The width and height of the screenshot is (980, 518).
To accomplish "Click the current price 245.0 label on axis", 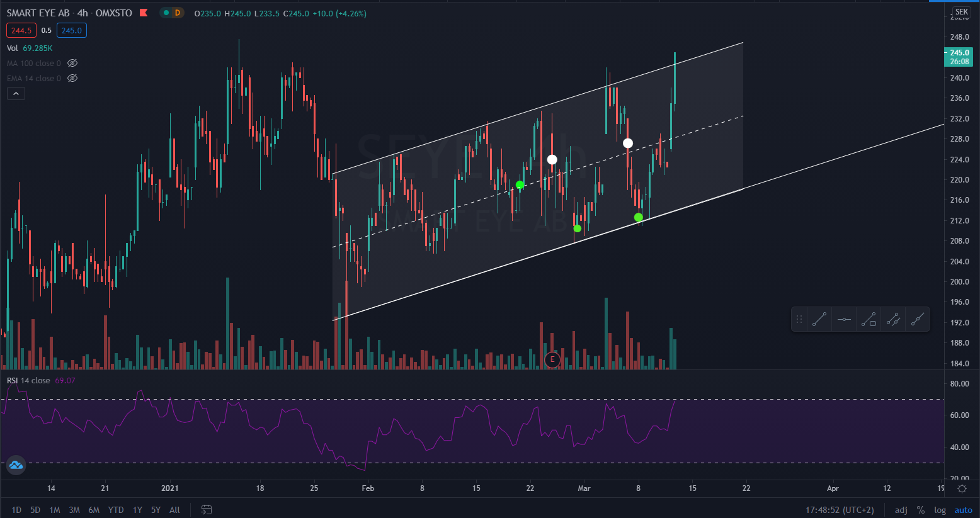I will tap(959, 57).
